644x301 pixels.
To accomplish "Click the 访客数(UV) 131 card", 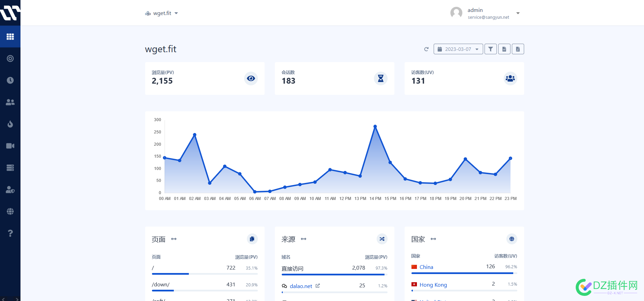I will pyautogui.click(x=464, y=78).
